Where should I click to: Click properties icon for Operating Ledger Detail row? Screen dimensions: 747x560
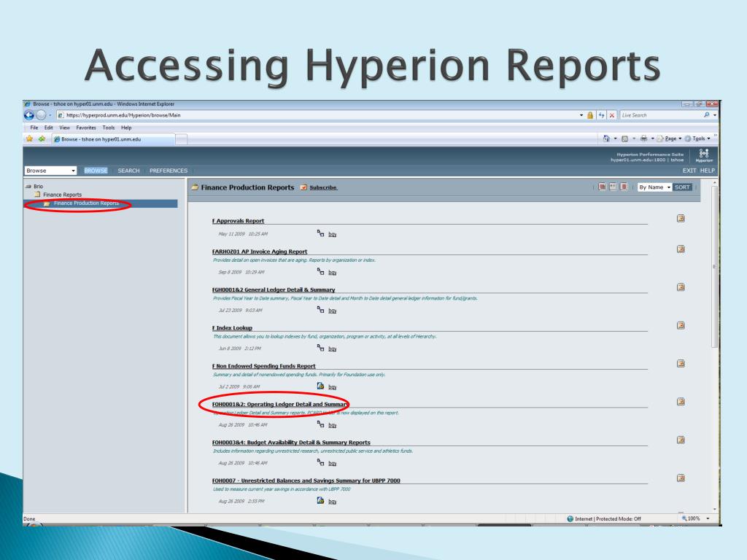coord(681,402)
